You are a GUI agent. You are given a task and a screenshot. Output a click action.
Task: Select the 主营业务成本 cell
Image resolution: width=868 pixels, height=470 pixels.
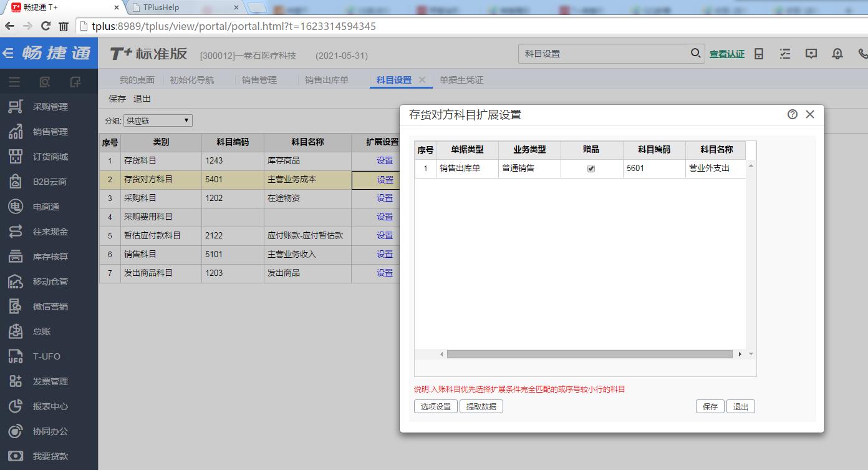click(x=307, y=179)
